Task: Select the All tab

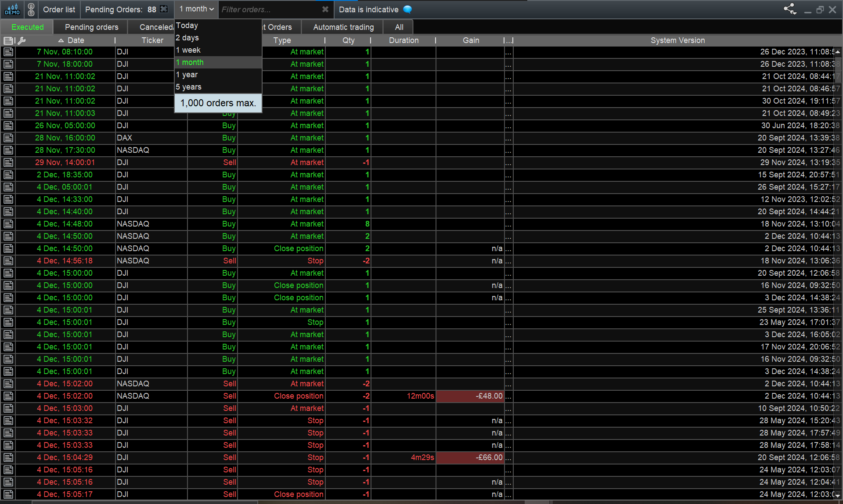Action: point(399,27)
